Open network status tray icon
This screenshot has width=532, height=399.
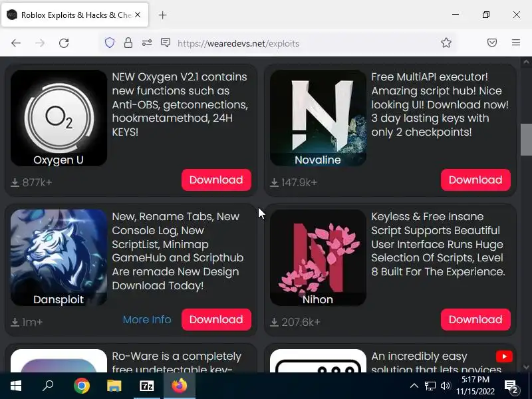pos(430,386)
